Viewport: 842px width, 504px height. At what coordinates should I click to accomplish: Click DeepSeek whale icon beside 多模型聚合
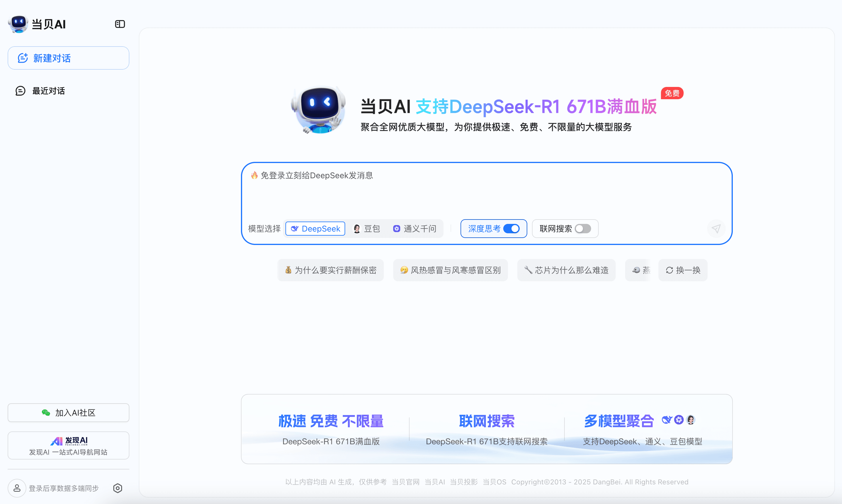pyautogui.click(x=667, y=420)
